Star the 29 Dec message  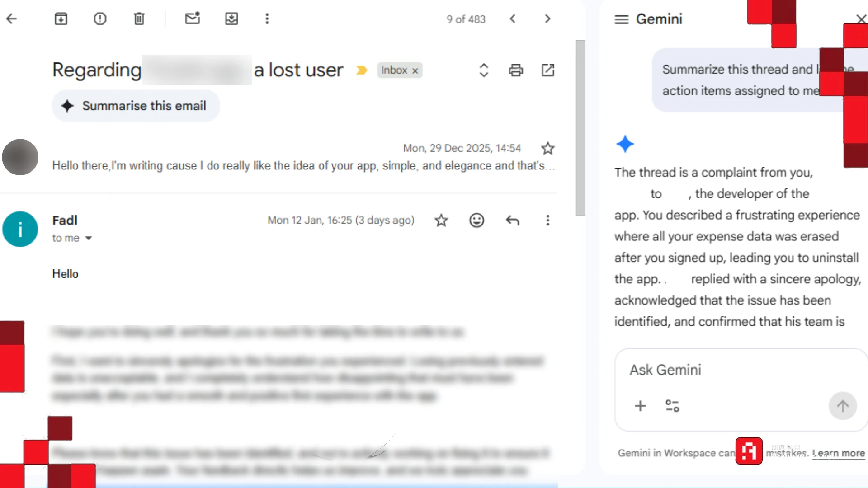pyautogui.click(x=547, y=148)
